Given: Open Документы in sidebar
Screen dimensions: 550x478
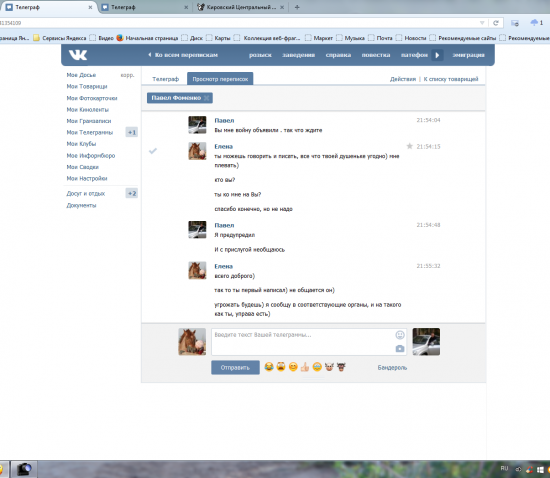Looking at the screenshot, I should pos(81,206).
